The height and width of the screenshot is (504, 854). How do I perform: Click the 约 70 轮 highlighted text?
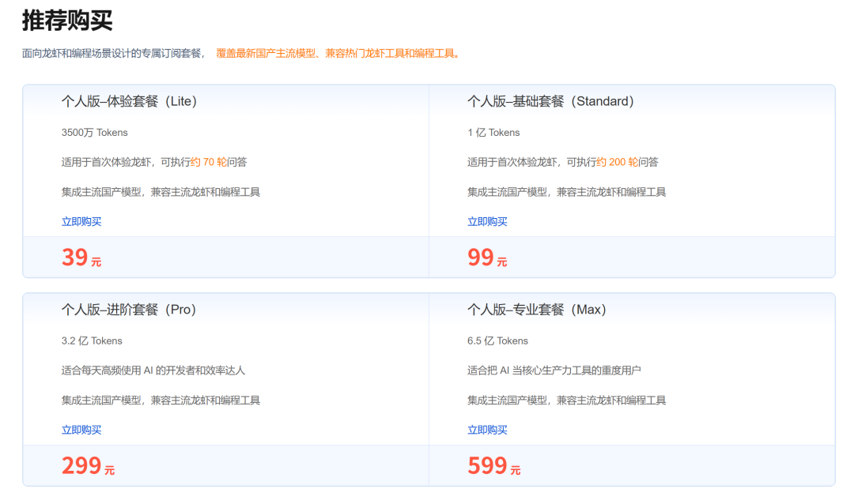[x=209, y=162]
